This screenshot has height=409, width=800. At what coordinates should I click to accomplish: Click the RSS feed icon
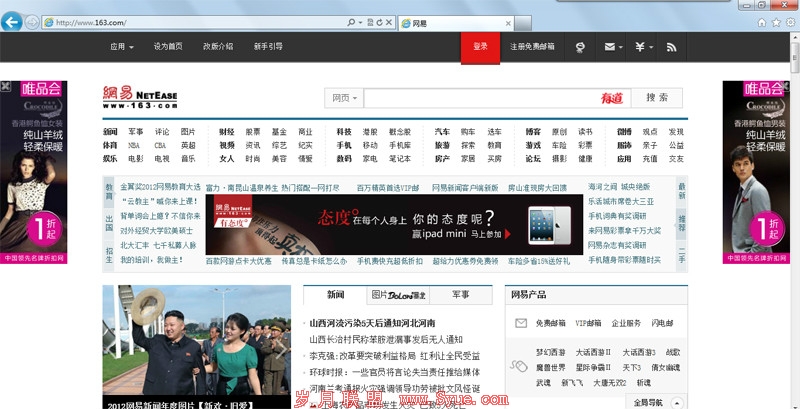(x=671, y=47)
